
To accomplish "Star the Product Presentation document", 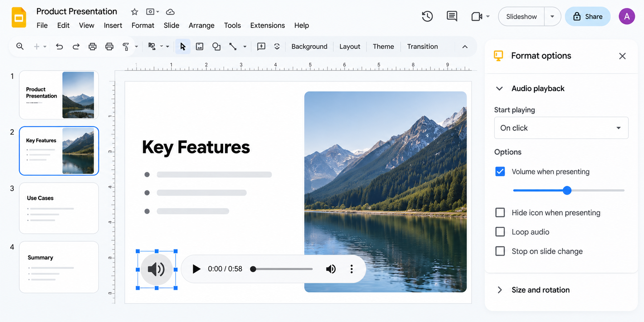I will pos(134,12).
